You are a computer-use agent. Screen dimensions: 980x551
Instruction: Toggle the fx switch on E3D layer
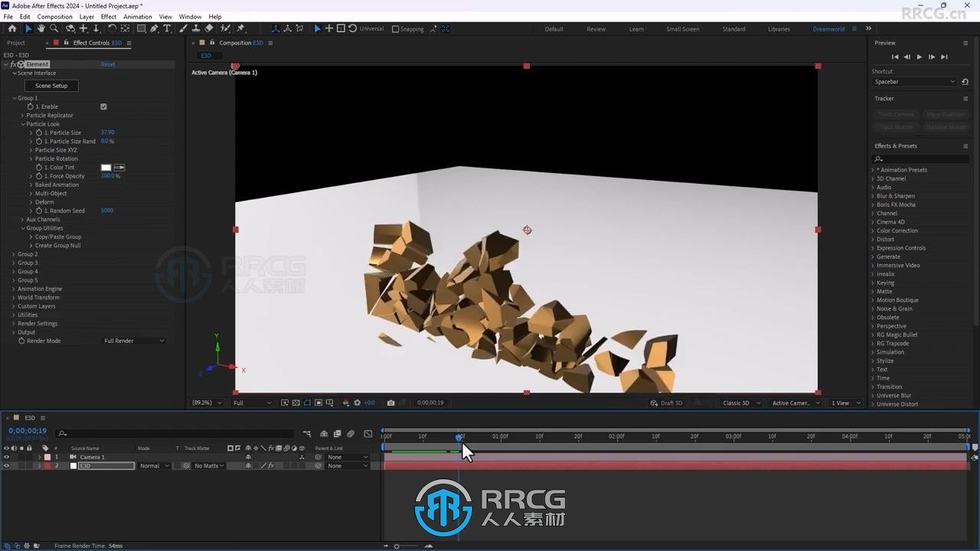pyautogui.click(x=271, y=466)
